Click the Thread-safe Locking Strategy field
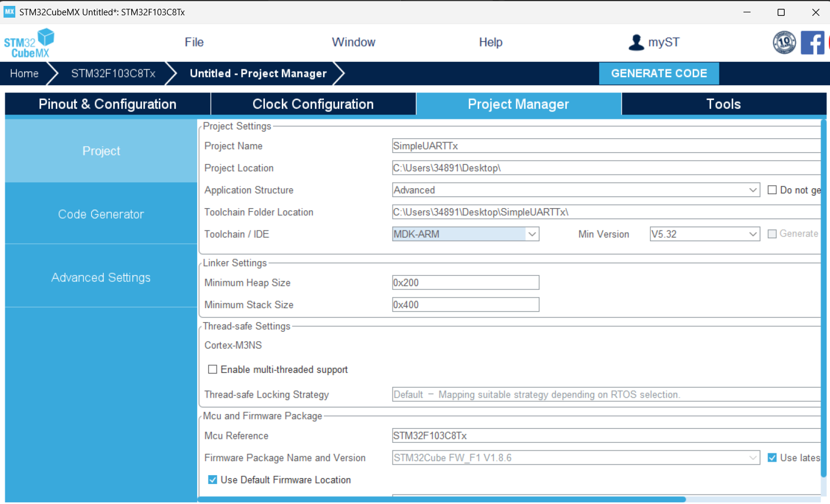The width and height of the screenshot is (830, 504). 606,395
